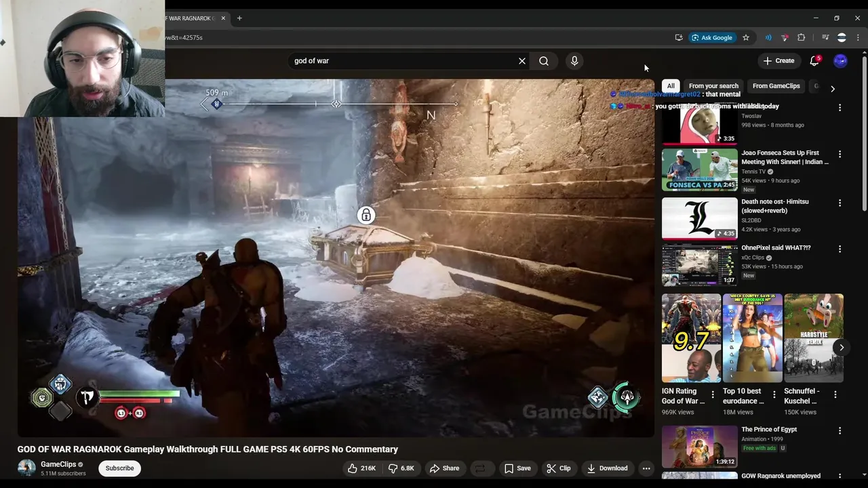868x488 pixels.
Task: Subscribe to GameClips channel
Action: [x=119, y=468]
